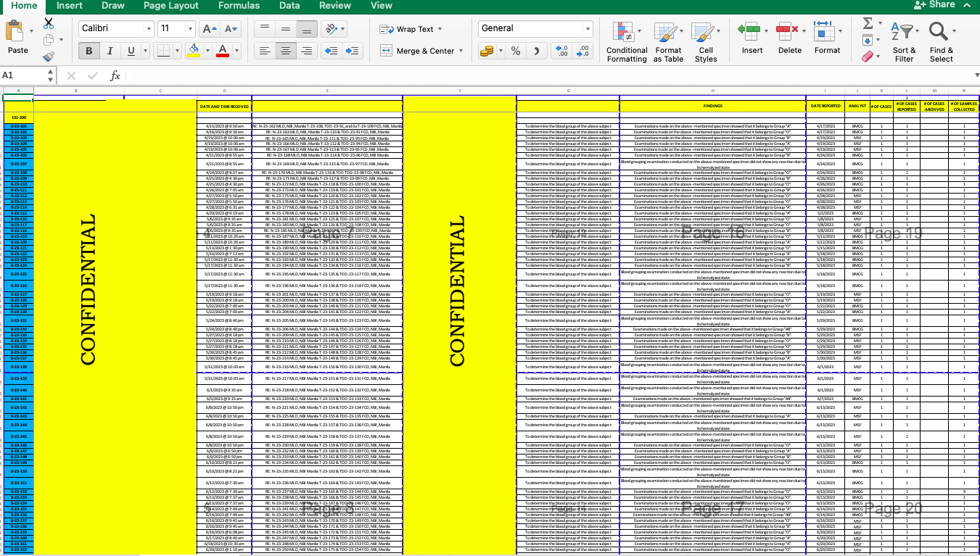Open Format as Table
The image size is (980, 556).
(x=668, y=42)
